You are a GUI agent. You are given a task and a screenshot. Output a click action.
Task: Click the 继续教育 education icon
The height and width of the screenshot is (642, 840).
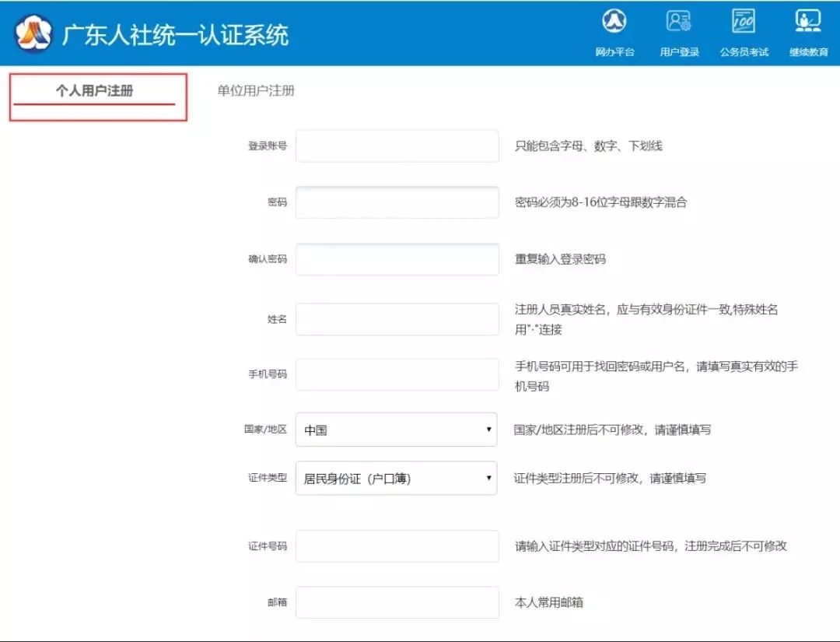coord(807,20)
